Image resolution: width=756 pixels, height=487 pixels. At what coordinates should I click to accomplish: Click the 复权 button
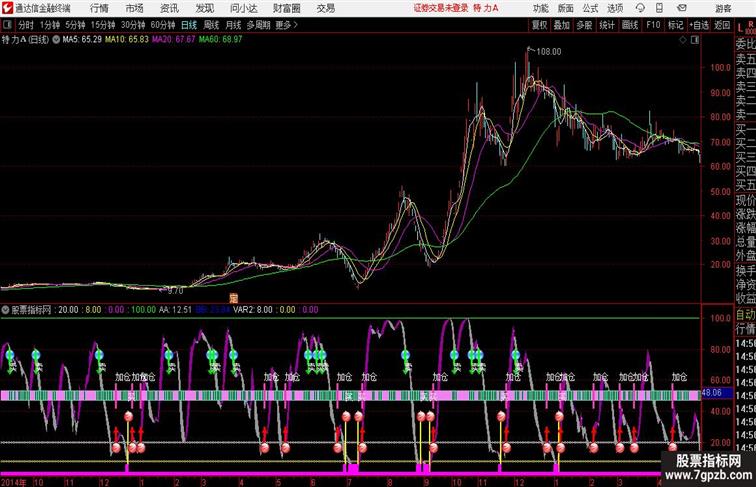540,25
